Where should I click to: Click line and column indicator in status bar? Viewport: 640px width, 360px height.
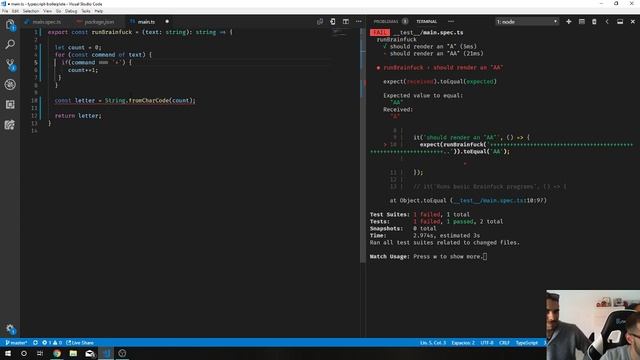tap(433, 343)
